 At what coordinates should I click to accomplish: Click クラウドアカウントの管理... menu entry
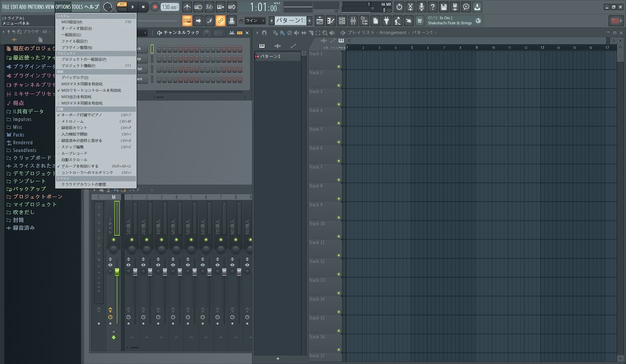pos(96,184)
